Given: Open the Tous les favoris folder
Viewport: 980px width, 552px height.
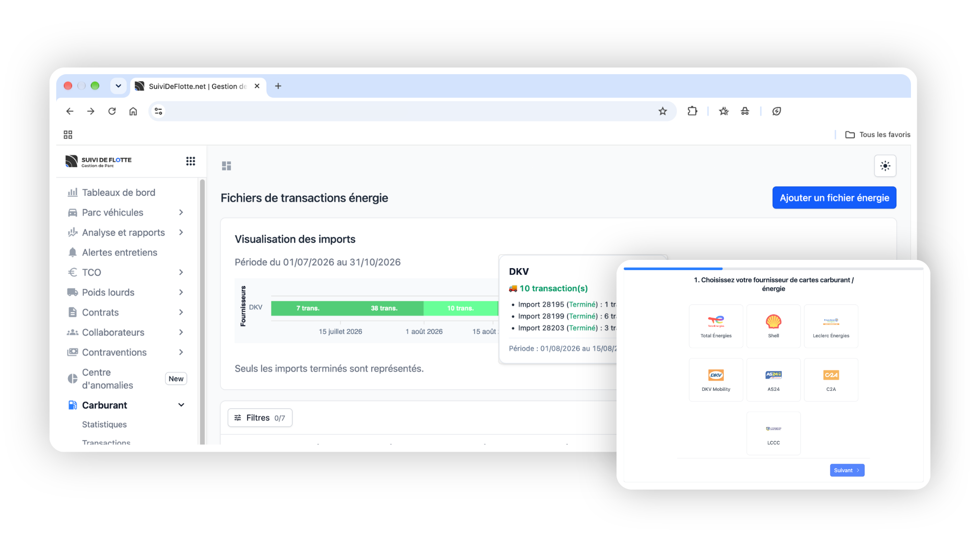Looking at the screenshot, I should 877,135.
